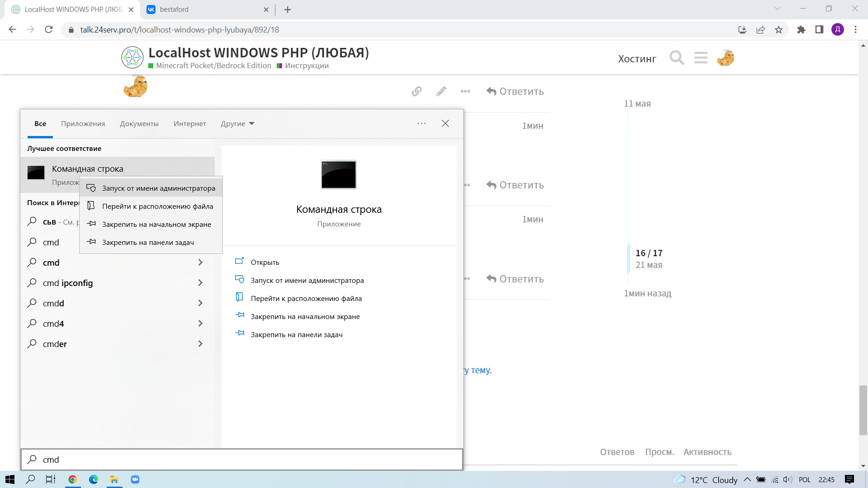Expand the cmder suggestion arrow
This screenshot has width=868, height=488.
tap(200, 344)
